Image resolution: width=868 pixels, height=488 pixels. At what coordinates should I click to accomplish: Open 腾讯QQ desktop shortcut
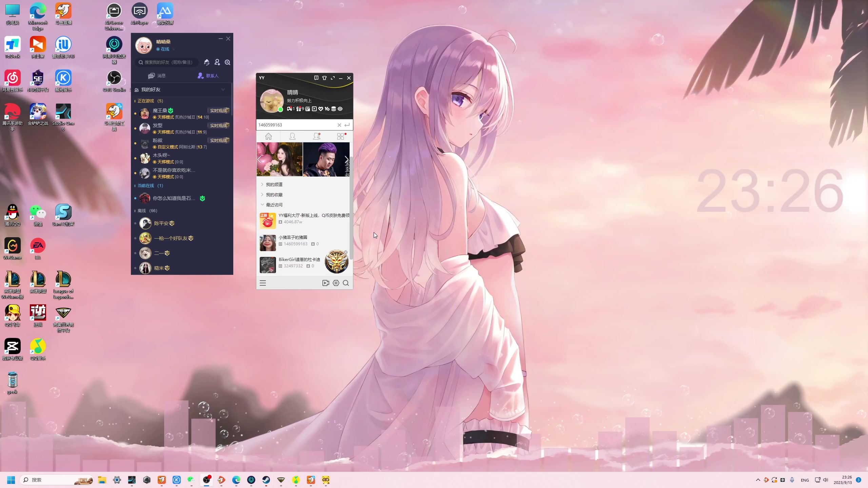point(13,215)
